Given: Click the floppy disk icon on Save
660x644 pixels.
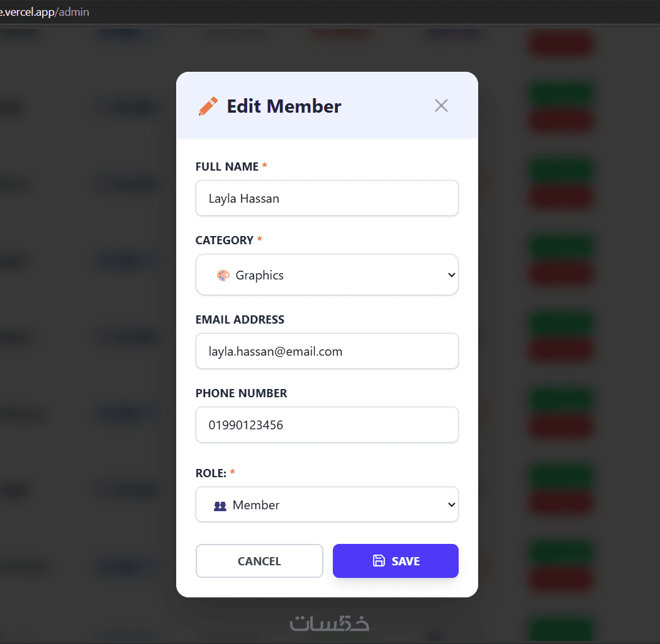Looking at the screenshot, I should (379, 561).
